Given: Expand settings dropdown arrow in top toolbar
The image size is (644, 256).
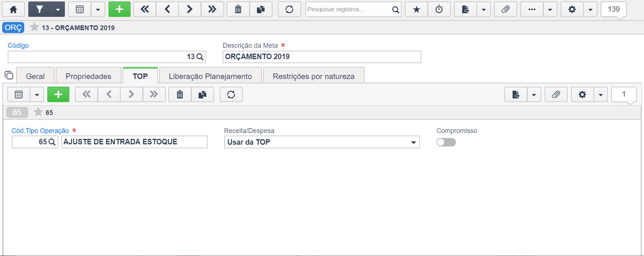Looking at the screenshot, I should click(x=590, y=10).
